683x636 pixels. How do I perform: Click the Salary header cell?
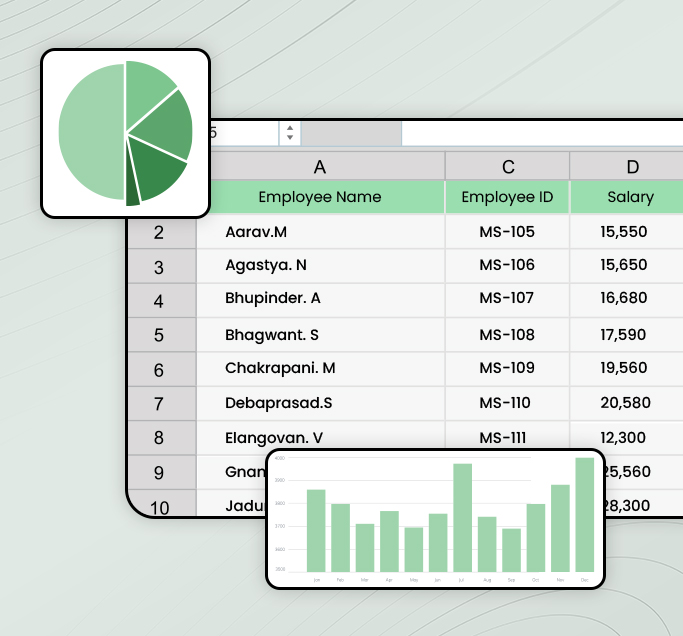coord(630,197)
